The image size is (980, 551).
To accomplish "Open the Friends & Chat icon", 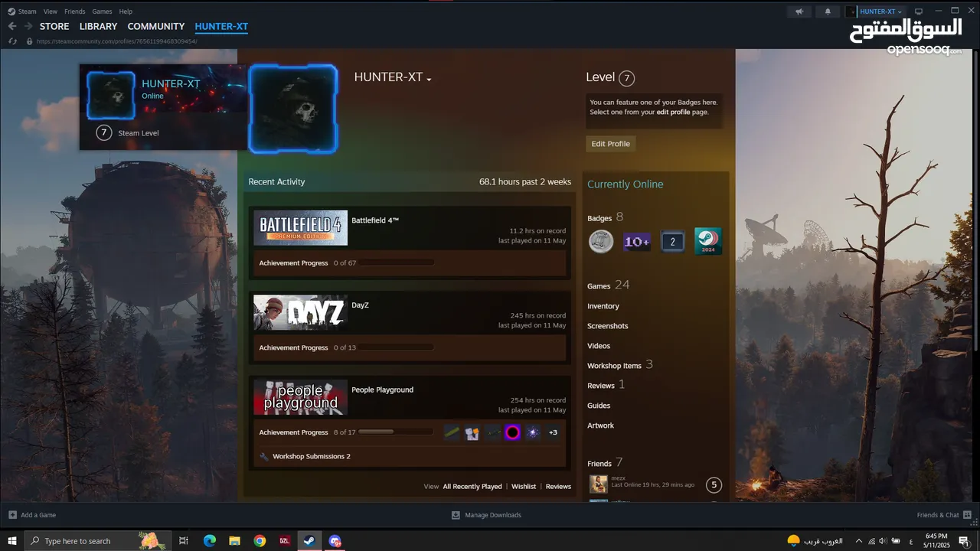I will pos(968,515).
